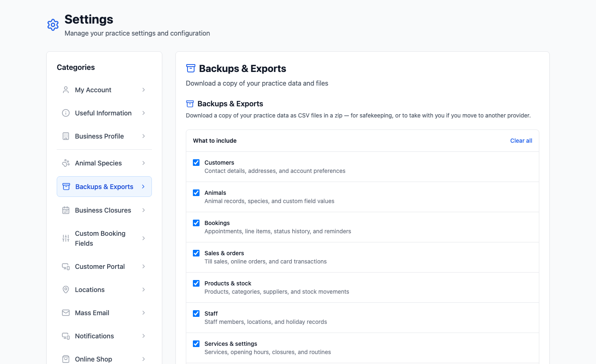
Task: Click the Online Shop bag icon
Action: tap(66, 359)
